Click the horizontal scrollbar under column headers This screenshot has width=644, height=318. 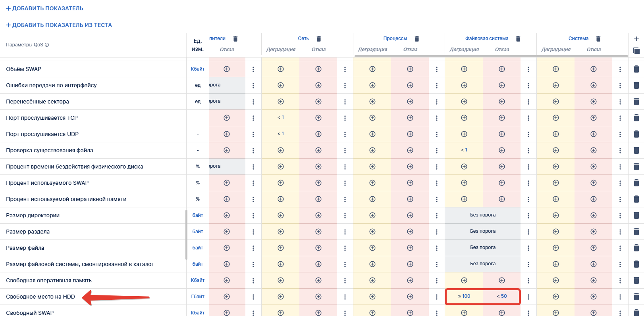coord(491,56)
